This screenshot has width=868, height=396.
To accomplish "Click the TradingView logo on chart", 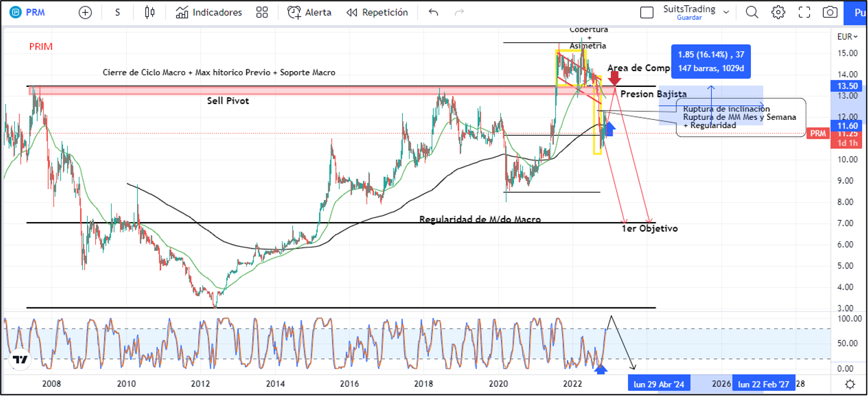I will (x=20, y=360).
